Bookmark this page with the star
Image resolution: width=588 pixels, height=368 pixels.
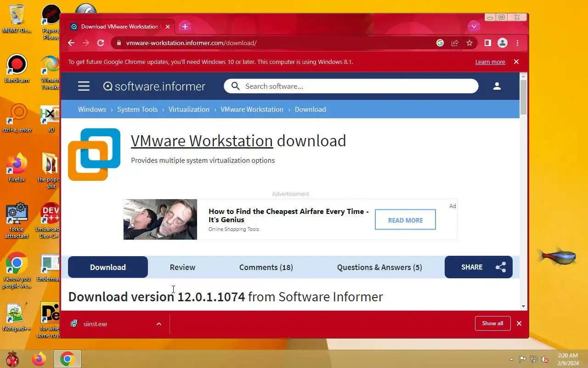(x=469, y=43)
